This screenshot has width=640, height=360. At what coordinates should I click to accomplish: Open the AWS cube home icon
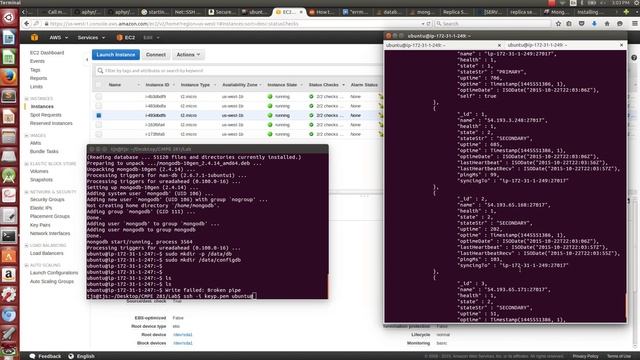point(34,37)
